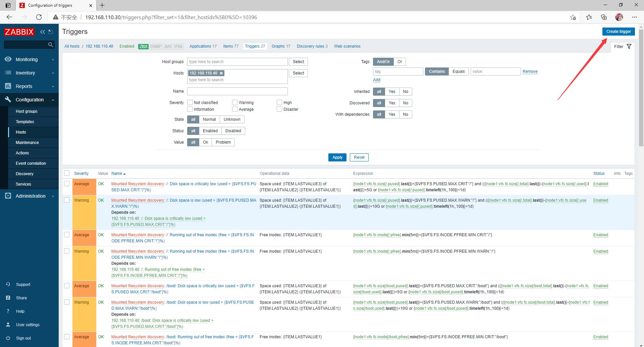Viewport: 644px width, 347px height.
Task: Switch tag match to Equals
Action: 459,71
